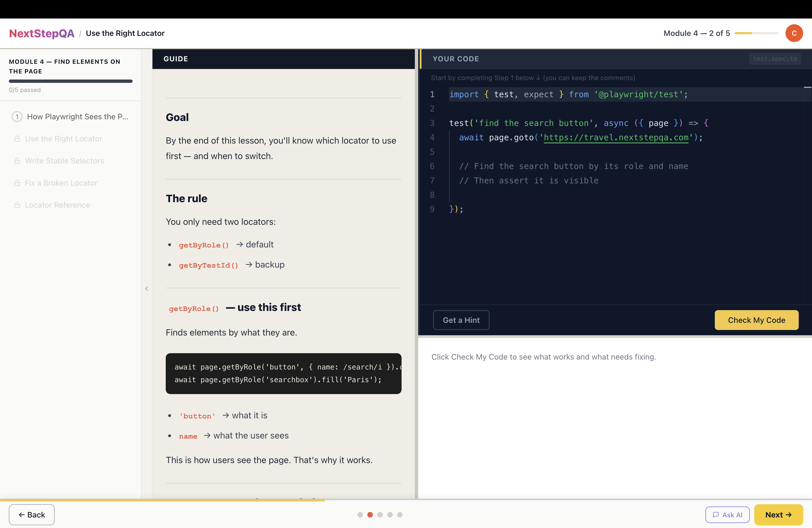Click the lock icon beside Use the Right Locator
Screen dimensions: 812x528
tap(17, 138)
